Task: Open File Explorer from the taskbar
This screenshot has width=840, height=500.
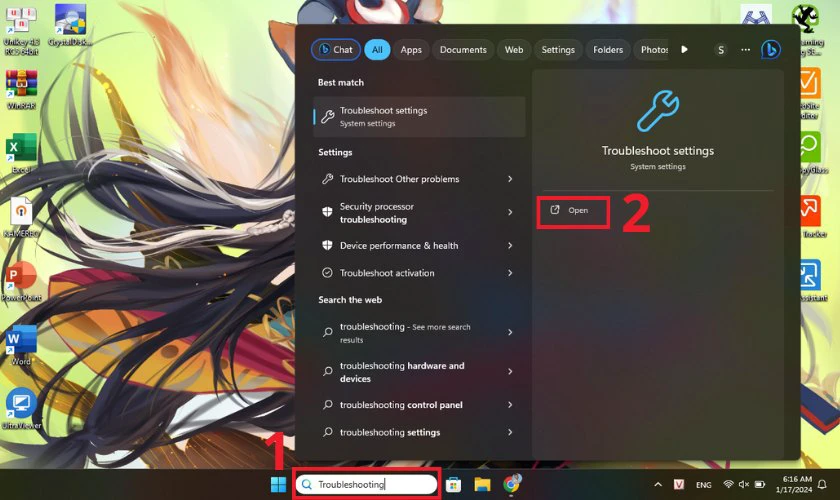Action: (482, 485)
